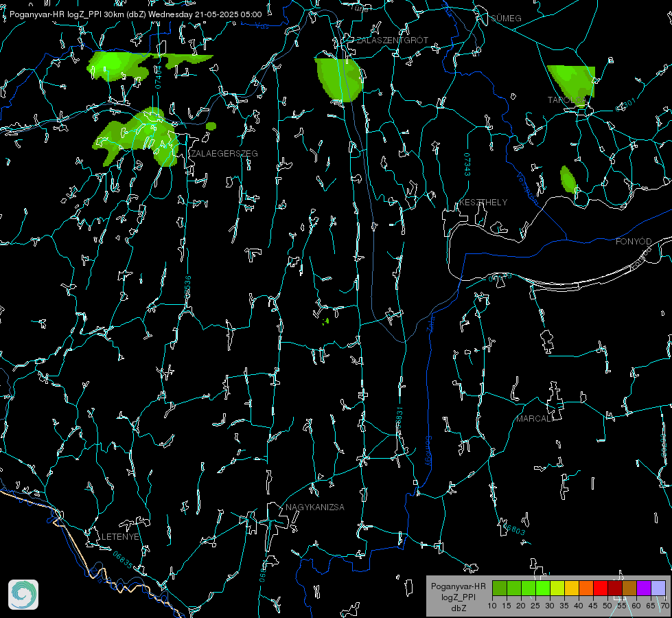The height and width of the screenshot is (618, 672).
Task: Click the 'logZ_PPI' legend label
Action: (458, 597)
